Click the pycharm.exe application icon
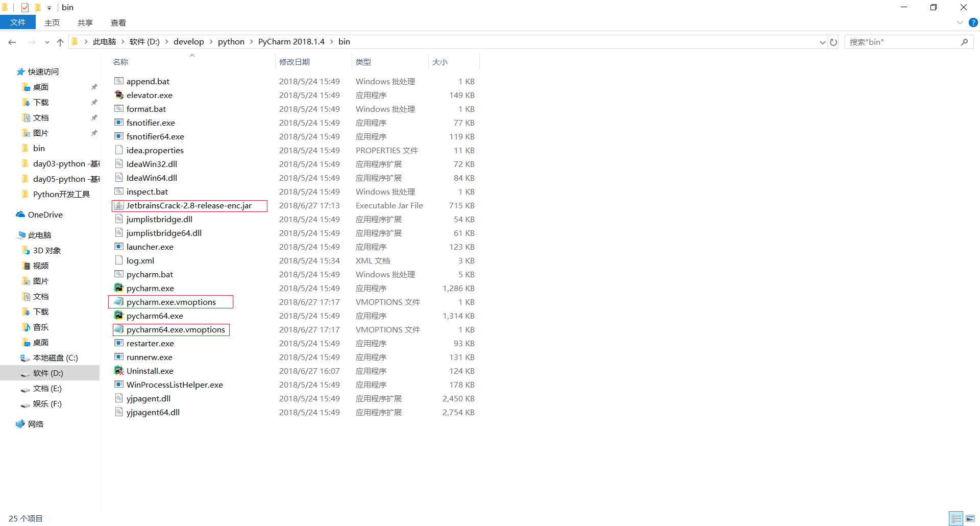 119,288
